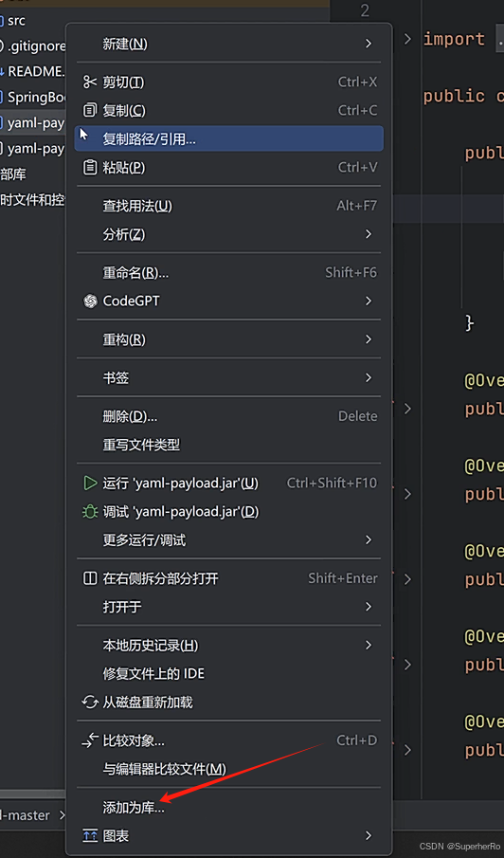Select 比较对象... menu entry
The image size is (504, 858).
click(229, 740)
